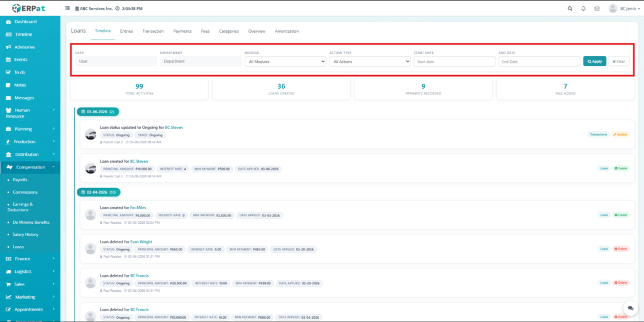Open the All Modules dropdown

(x=285, y=62)
